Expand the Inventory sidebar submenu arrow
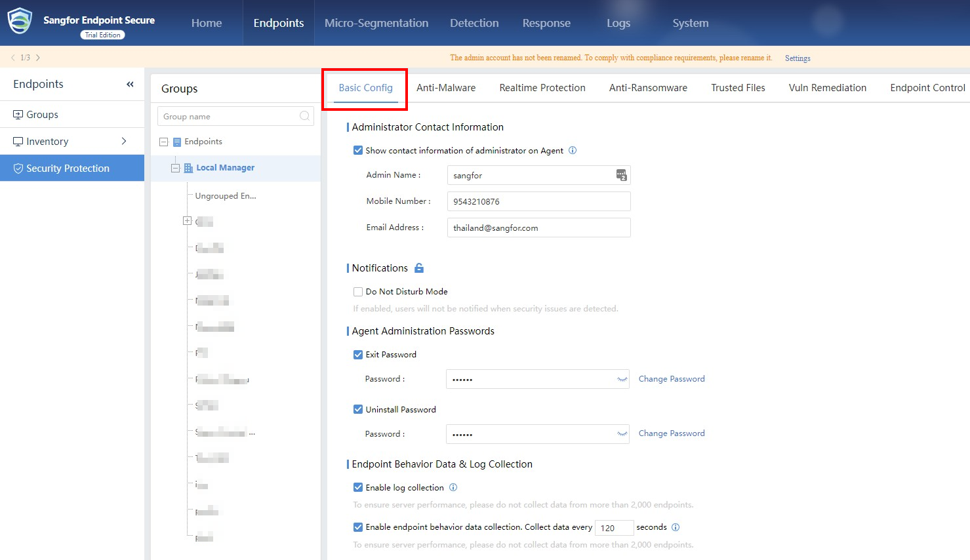 [124, 141]
